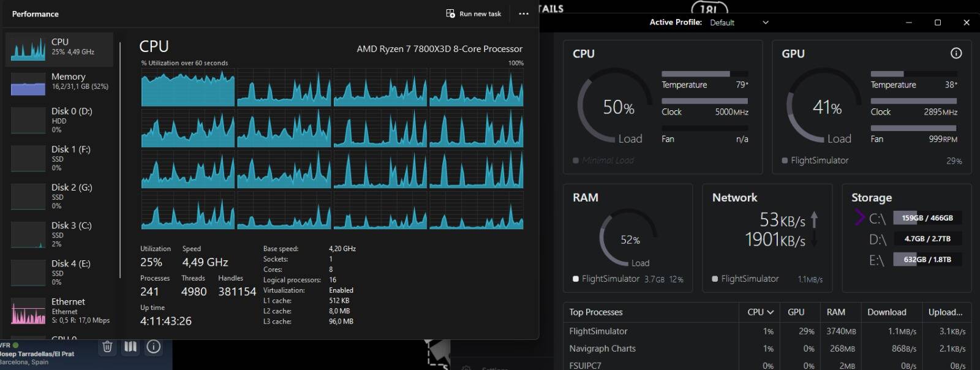Select CPU in the performance sidebar

[59, 49]
